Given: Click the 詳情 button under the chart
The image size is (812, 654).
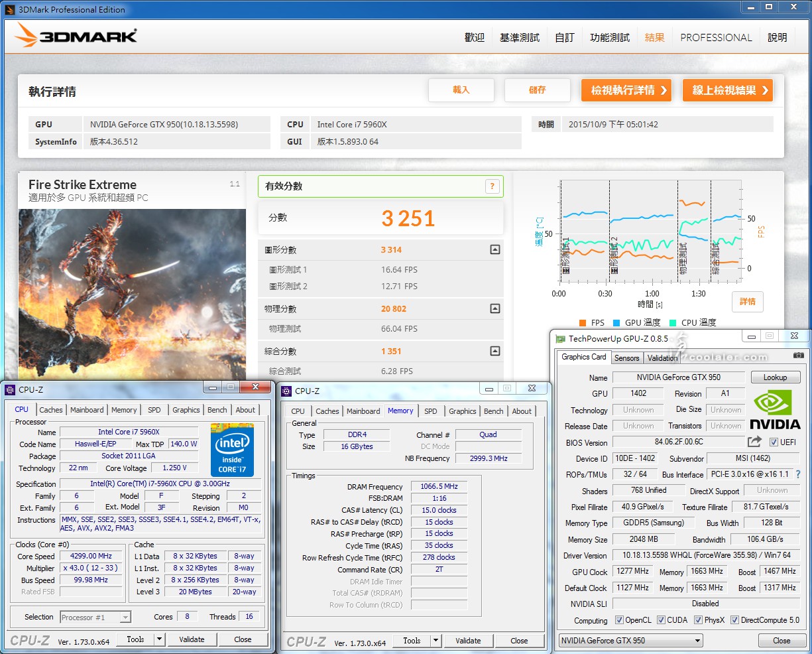Looking at the screenshot, I should (748, 302).
